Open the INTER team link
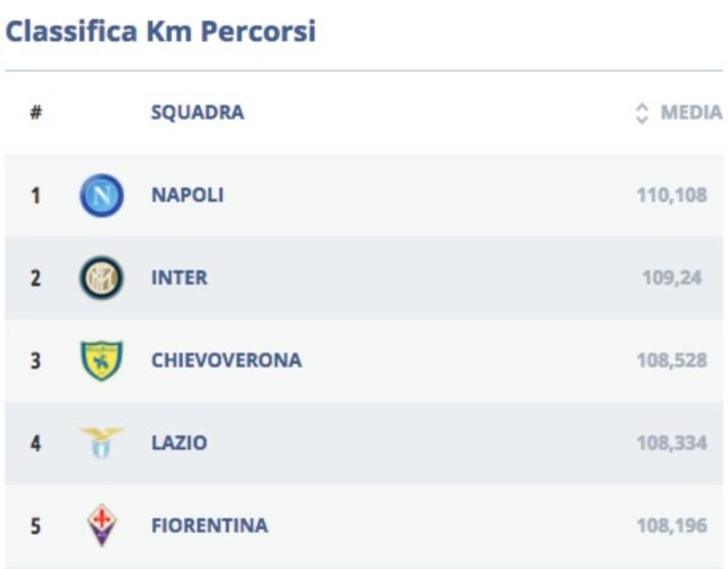728x569 pixels. pyautogui.click(x=179, y=277)
